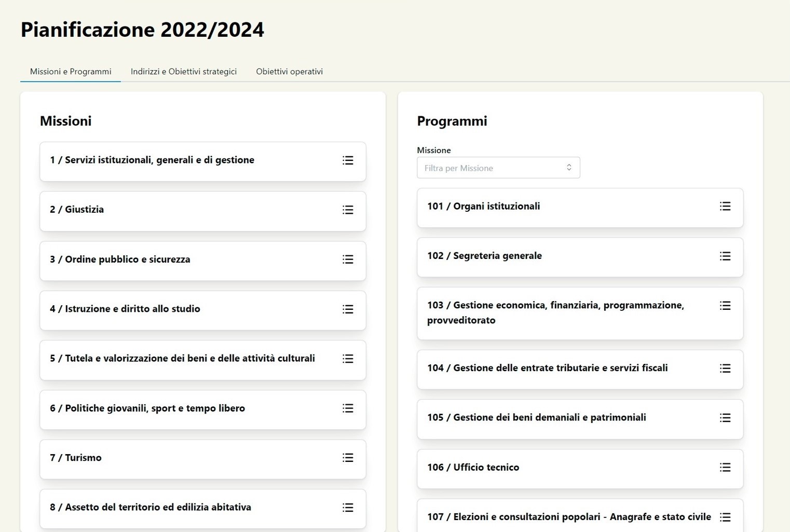The height and width of the screenshot is (532, 790).
Task: Open program 103 Gestione economica, finanziaria card
Action: click(x=555, y=312)
